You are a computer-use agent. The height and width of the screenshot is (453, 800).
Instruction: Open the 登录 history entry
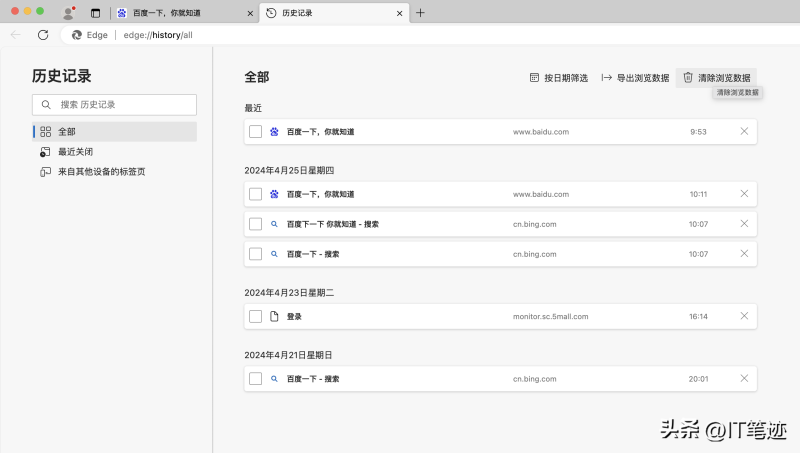294,316
